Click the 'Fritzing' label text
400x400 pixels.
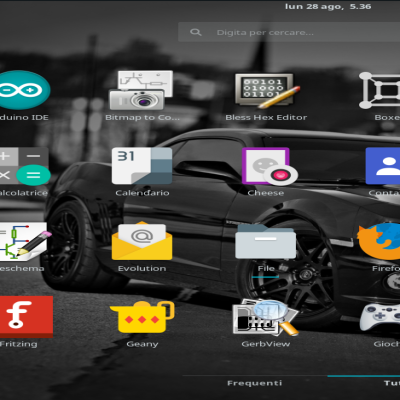tap(18, 344)
